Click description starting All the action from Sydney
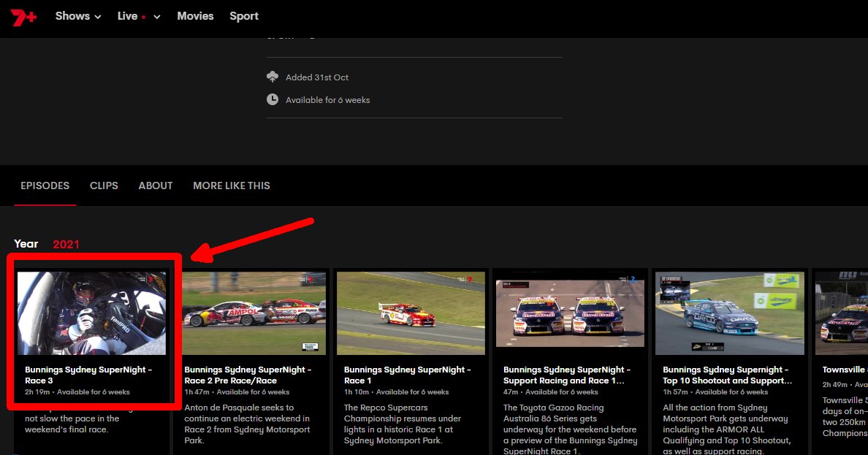Viewport: 868px width, 455px height. [728, 429]
